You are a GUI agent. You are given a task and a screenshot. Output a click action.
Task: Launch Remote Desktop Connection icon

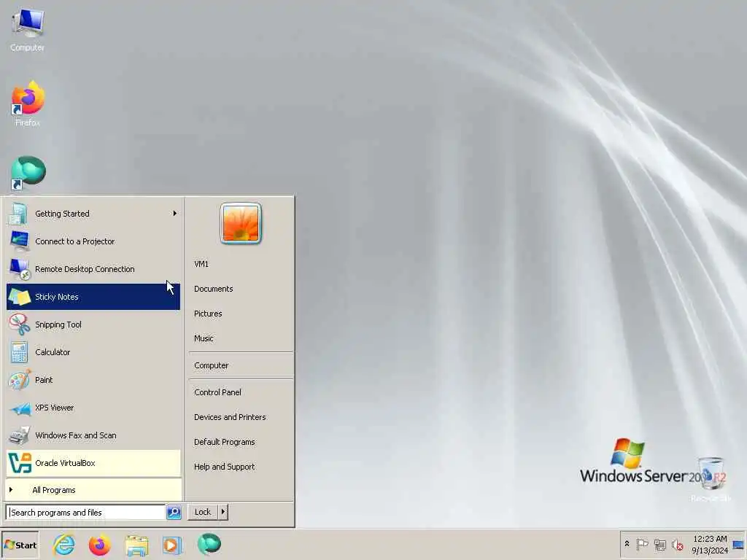click(20, 269)
